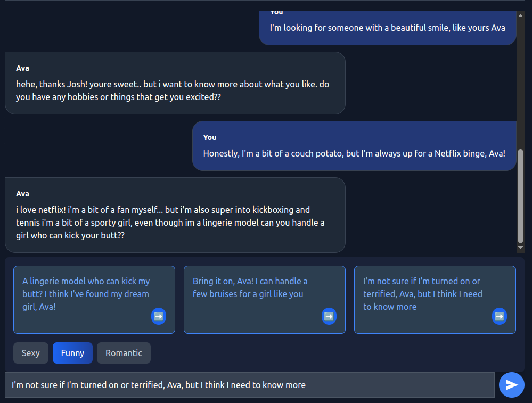Click into the message text input field

(249, 385)
